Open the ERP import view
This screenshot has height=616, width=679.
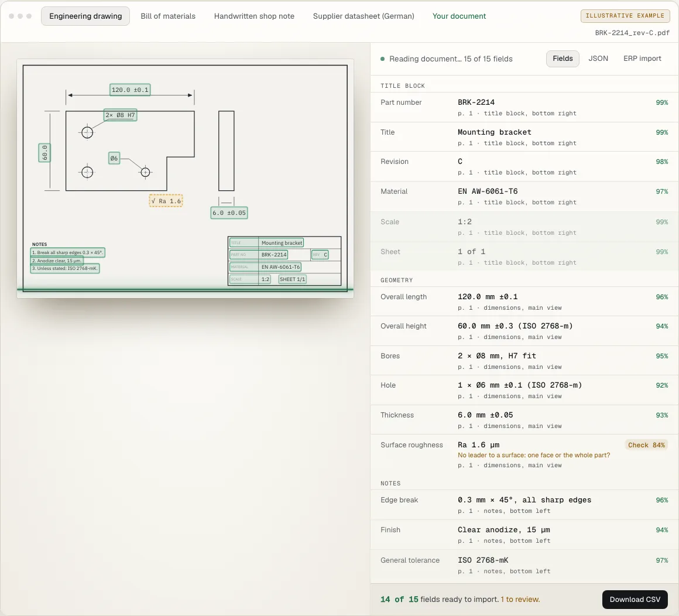tap(642, 59)
